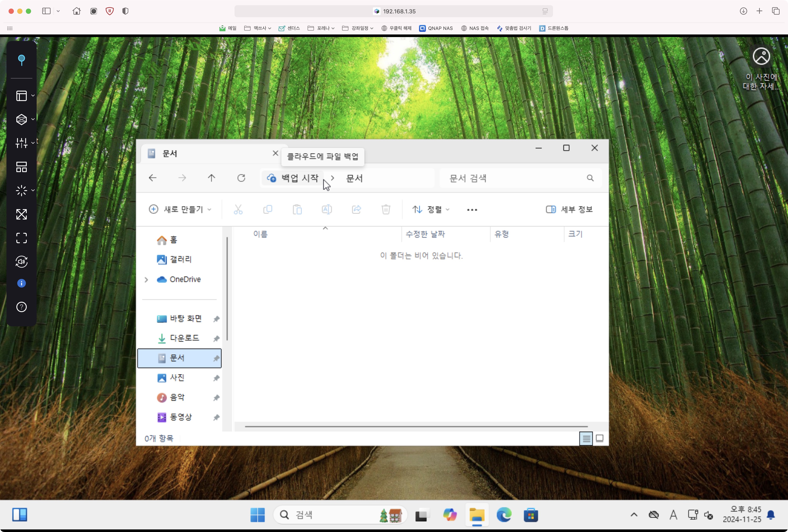The width and height of the screenshot is (788, 532).
Task: Click the 백업 시작 button
Action: click(x=293, y=178)
